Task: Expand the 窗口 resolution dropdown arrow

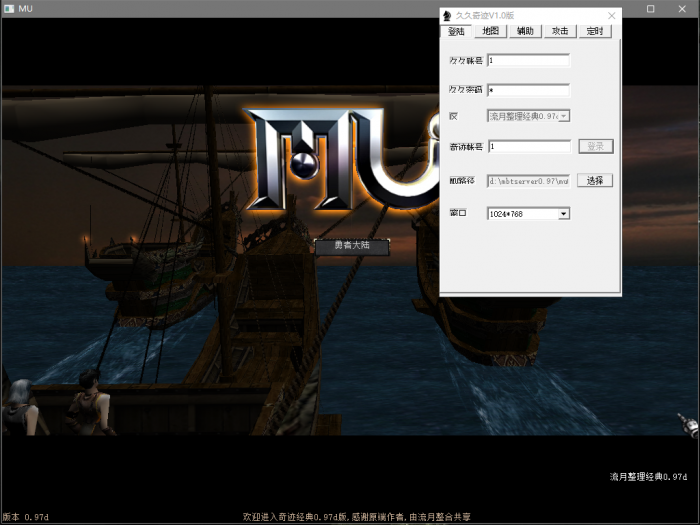Action: (564, 214)
